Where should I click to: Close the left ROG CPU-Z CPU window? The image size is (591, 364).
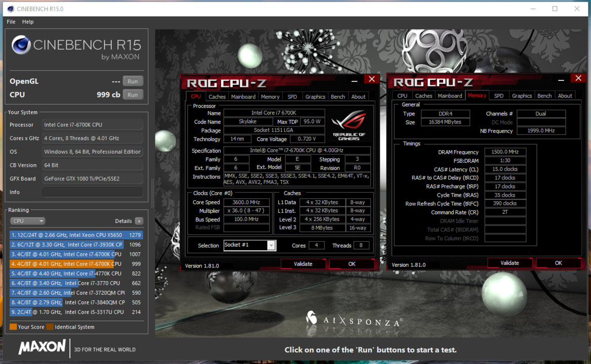pyautogui.click(x=371, y=79)
